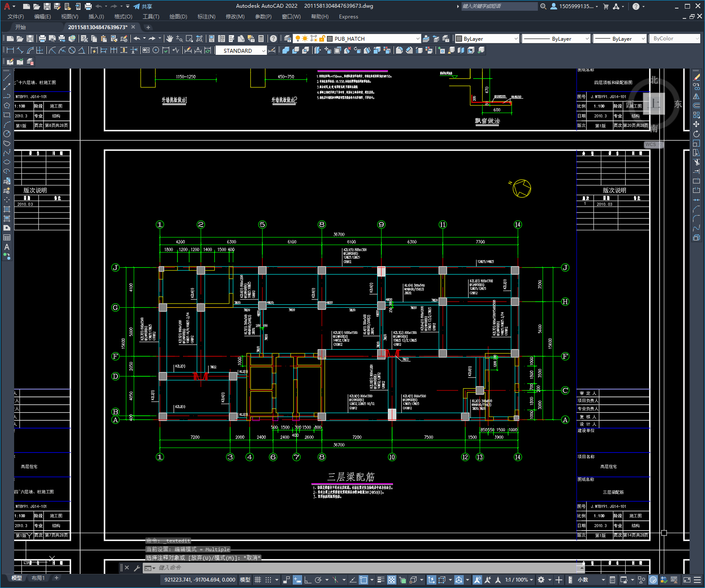
Task: Click the Layer Previous icon
Action: point(436,39)
